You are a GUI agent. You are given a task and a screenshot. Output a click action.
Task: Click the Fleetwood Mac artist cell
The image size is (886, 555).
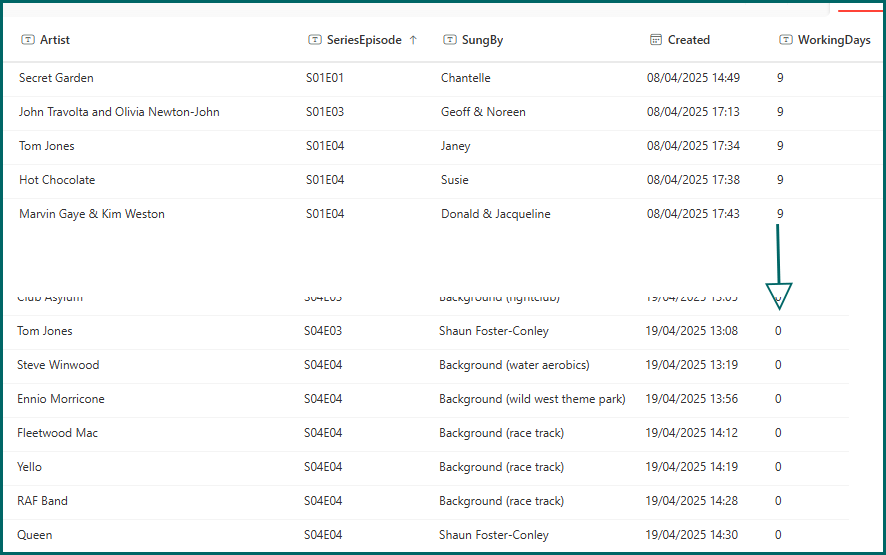click(x=57, y=433)
